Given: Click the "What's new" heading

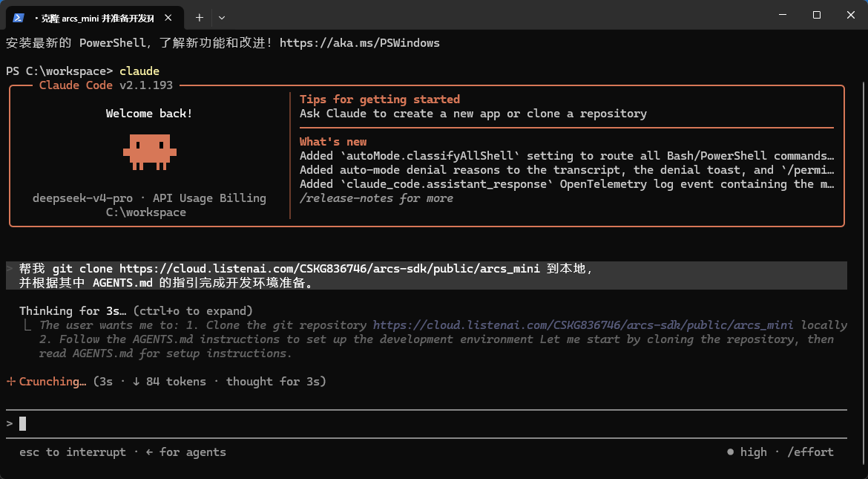Looking at the screenshot, I should click(333, 141).
